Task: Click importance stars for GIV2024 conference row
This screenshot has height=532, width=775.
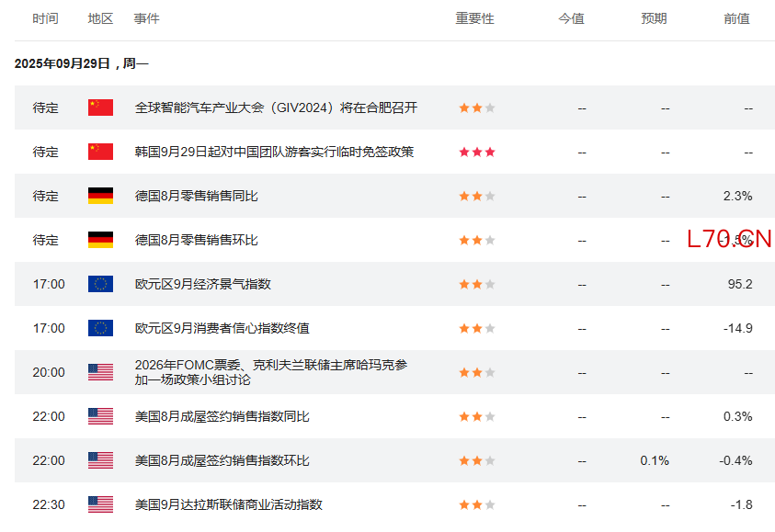Action: [x=477, y=108]
